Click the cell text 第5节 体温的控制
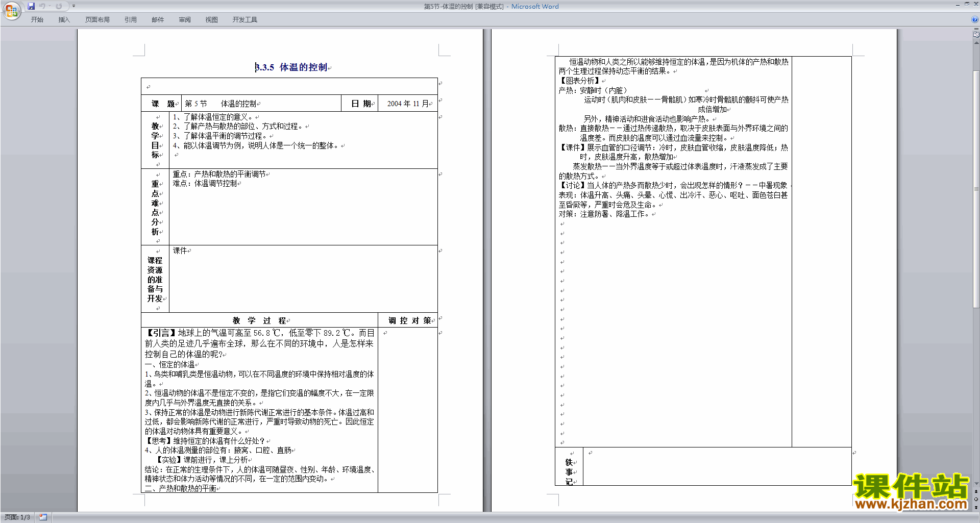Image resolution: width=980 pixels, height=523 pixels. 220,104
